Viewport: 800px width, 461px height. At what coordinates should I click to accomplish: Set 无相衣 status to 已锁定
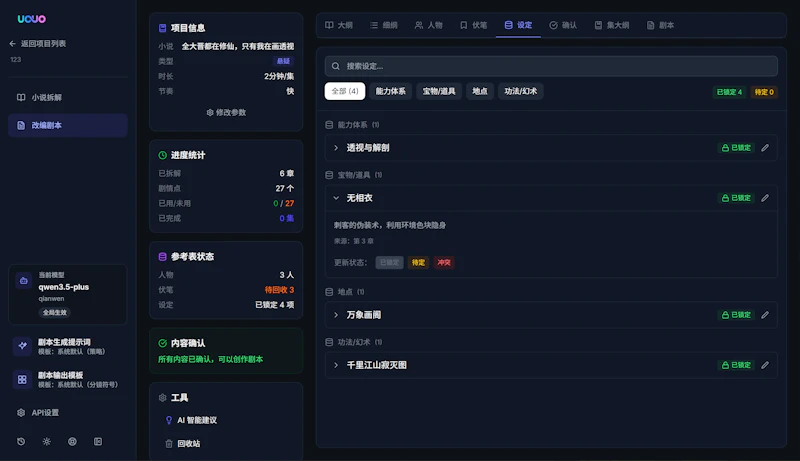pyautogui.click(x=389, y=263)
